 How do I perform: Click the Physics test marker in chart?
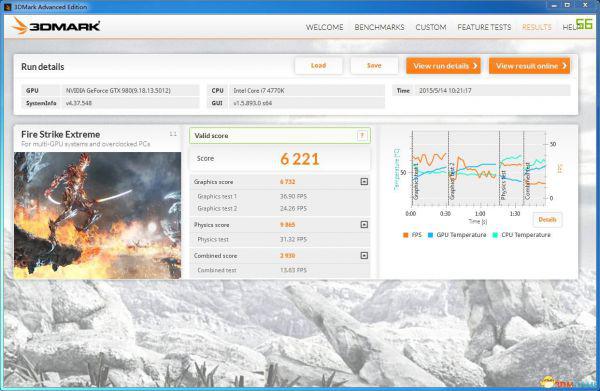coord(504,185)
